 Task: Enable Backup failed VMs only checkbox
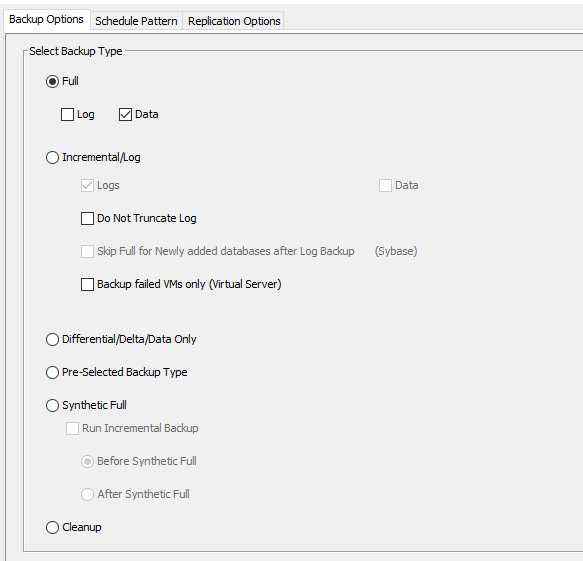(x=87, y=284)
